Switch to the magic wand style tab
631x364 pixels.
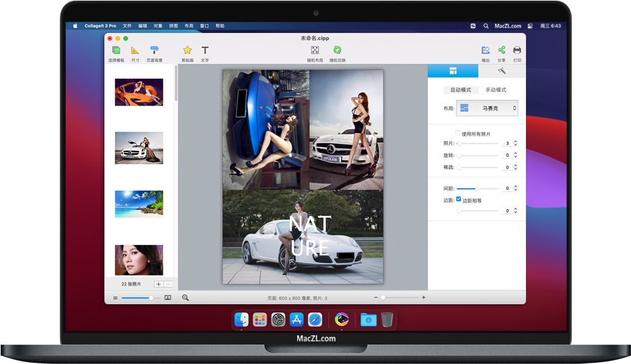[502, 71]
